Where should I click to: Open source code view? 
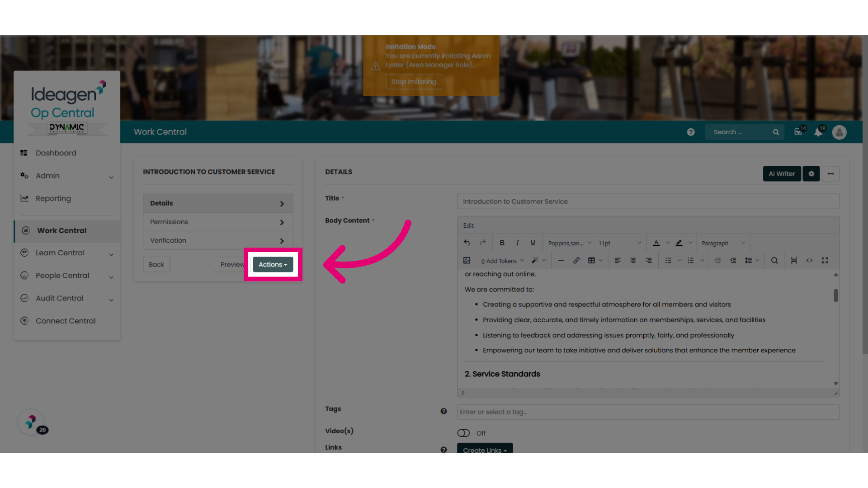point(809,260)
